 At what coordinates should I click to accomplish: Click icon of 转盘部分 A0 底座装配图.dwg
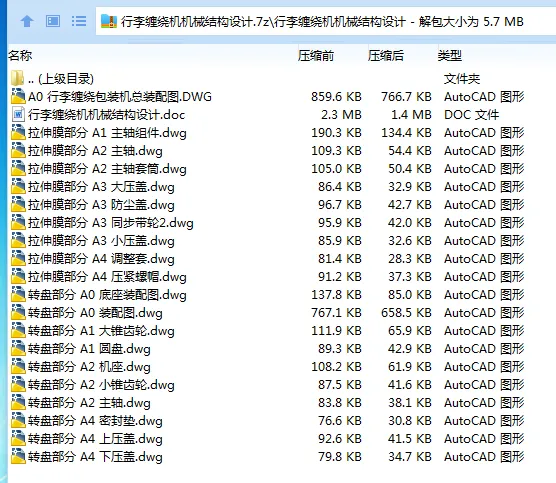click(x=18, y=295)
